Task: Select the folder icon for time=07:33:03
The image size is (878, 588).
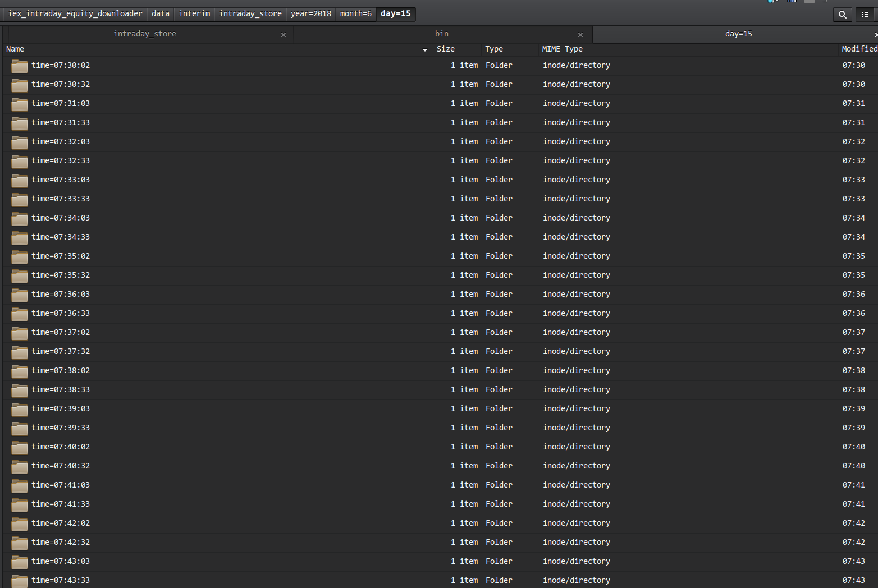Action: click(x=20, y=181)
